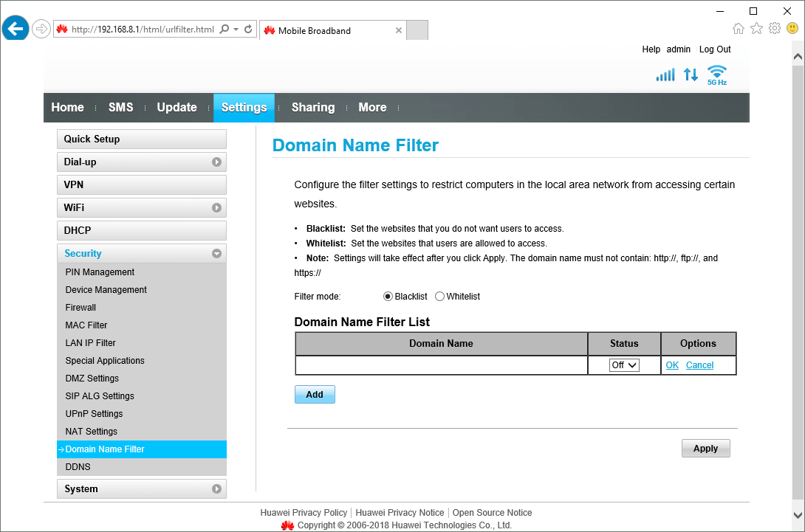The height and width of the screenshot is (532, 805).
Task: Open browser tools gear icon
Action: coord(774,29)
